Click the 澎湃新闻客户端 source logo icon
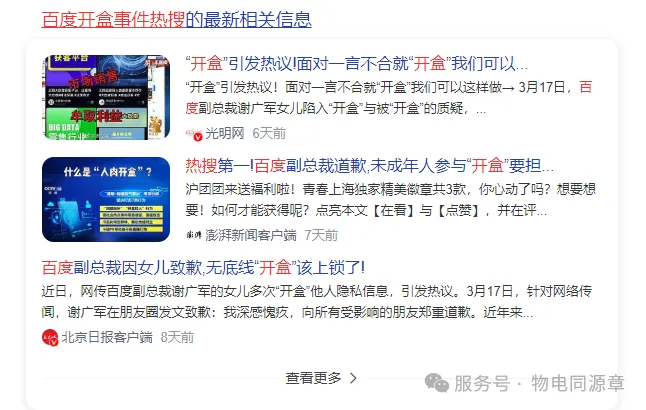This screenshot has width=646, height=410. [x=194, y=235]
